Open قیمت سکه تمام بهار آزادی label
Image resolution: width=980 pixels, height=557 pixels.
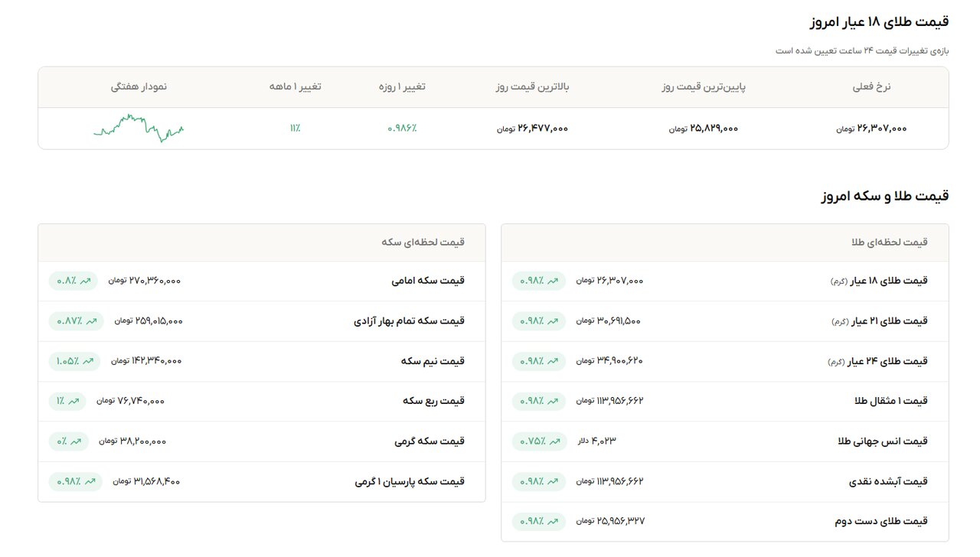tap(409, 321)
